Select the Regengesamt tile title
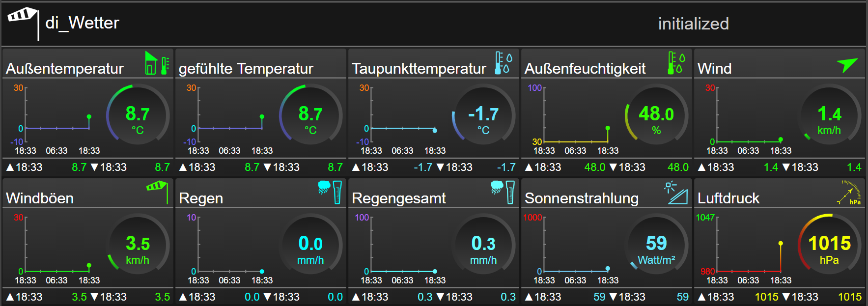Viewport: 868px width, 306px height. click(x=399, y=198)
